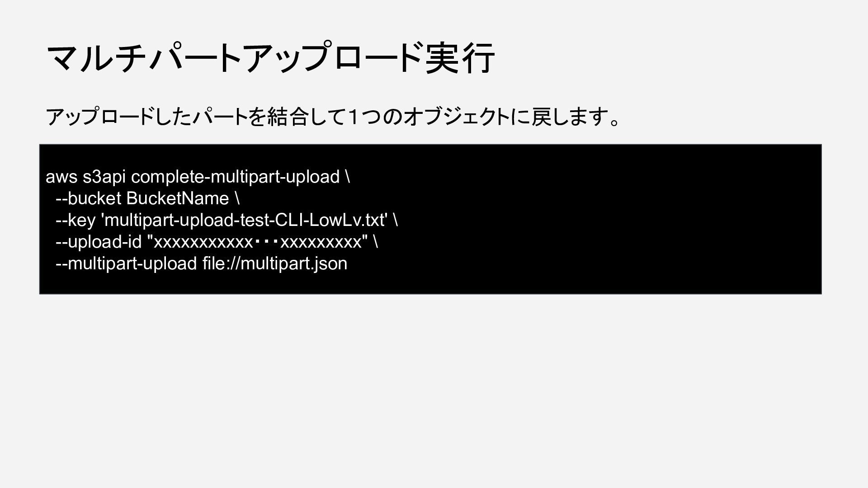868x488 pixels.
Task: Click the 'aws s3api complete-multipart-upload' command line
Action: [x=198, y=177]
